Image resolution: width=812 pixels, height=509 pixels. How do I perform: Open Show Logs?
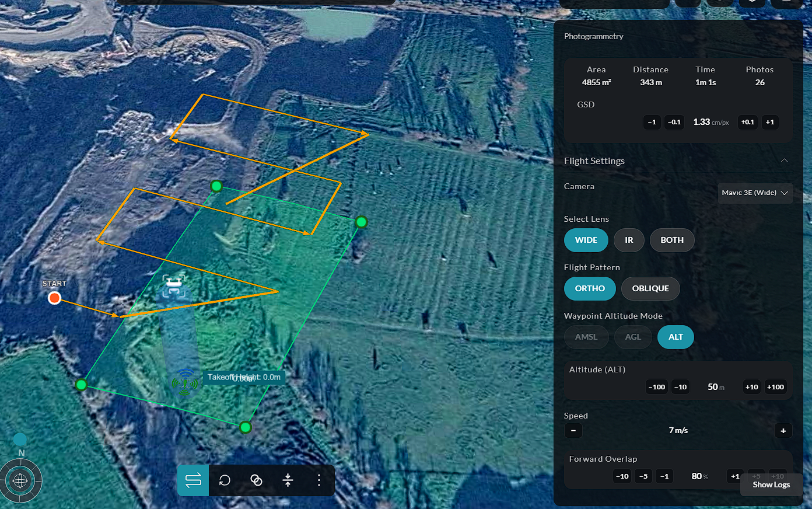click(x=771, y=484)
